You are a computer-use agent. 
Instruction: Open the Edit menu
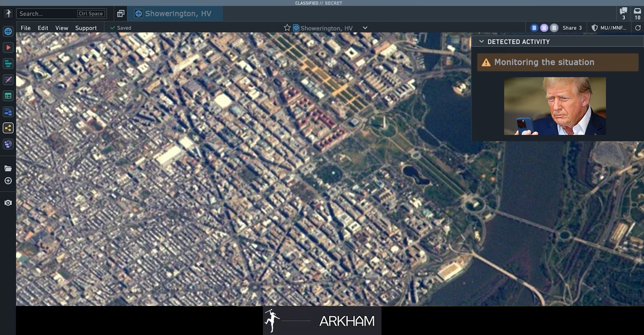(43, 28)
